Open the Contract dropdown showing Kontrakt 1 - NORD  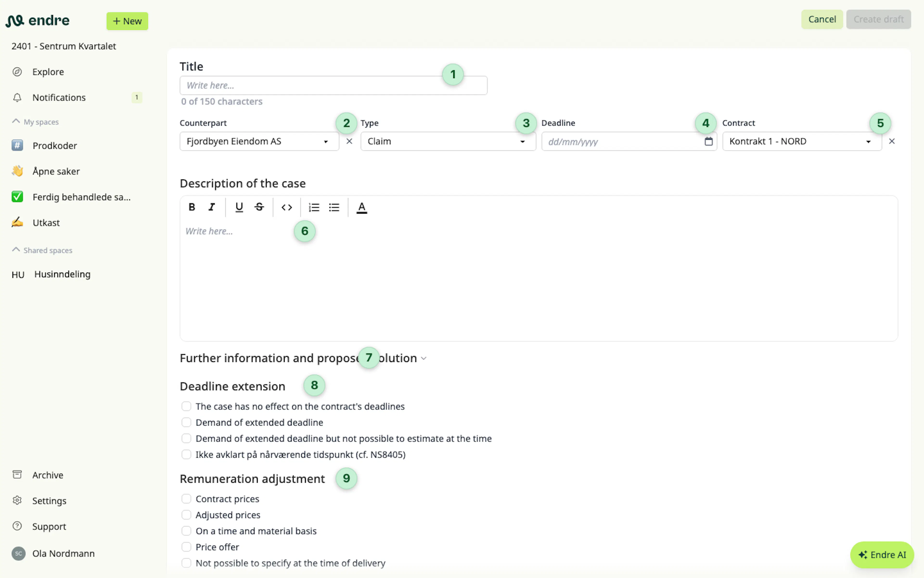(802, 141)
